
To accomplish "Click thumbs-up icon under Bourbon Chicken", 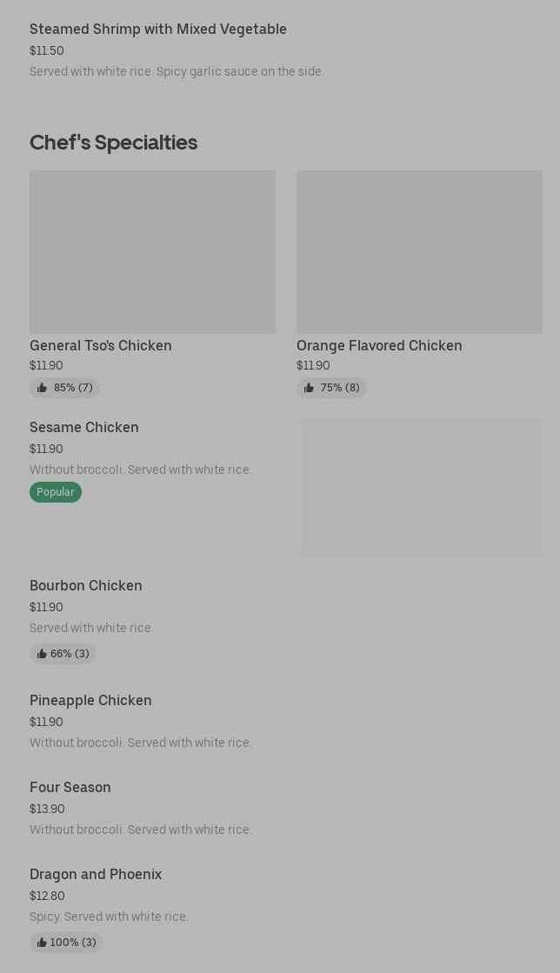I will click(x=42, y=654).
